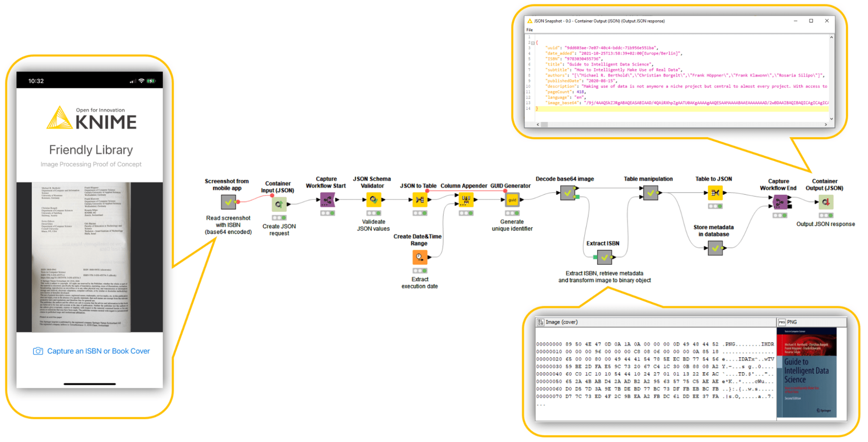Viewport: 868px width, 442px height.
Task: Click the scanned ISBN page photo
Action: point(81,257)
